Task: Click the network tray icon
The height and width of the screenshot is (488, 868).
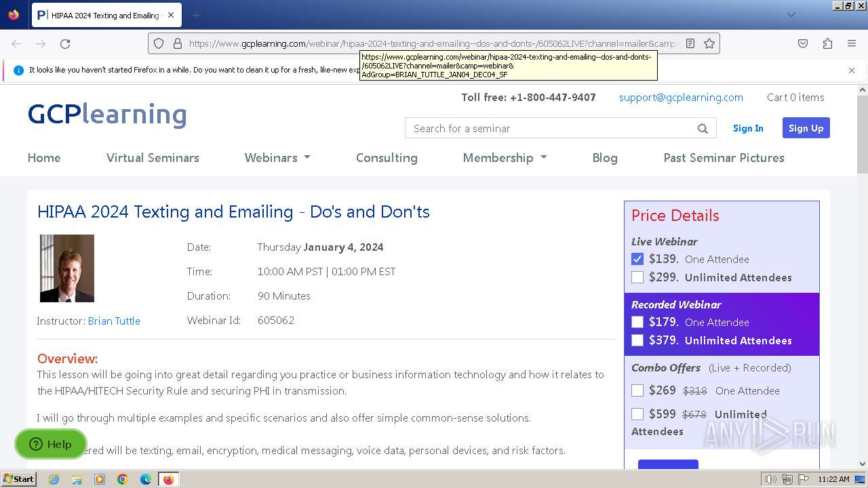Action: pos(787,479)
